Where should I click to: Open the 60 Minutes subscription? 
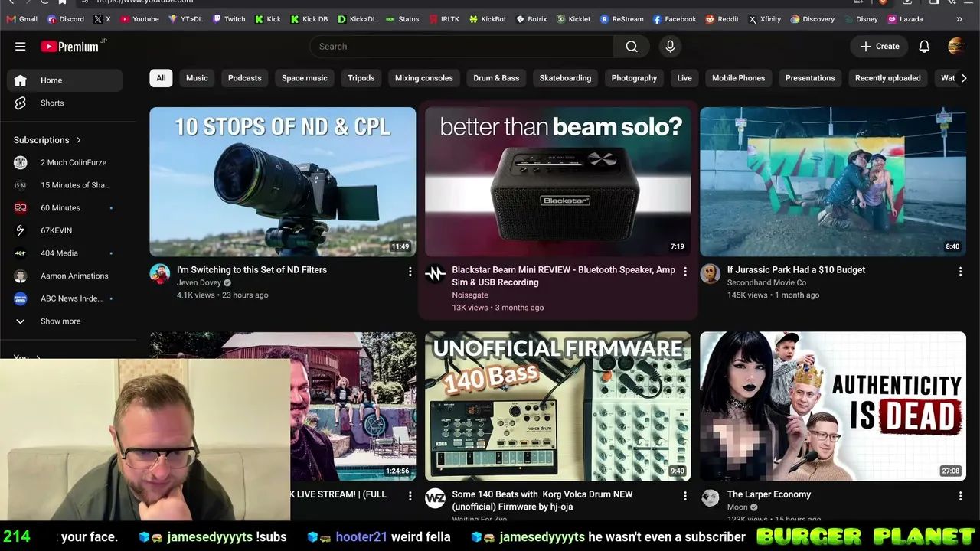[x=65, y=207]
